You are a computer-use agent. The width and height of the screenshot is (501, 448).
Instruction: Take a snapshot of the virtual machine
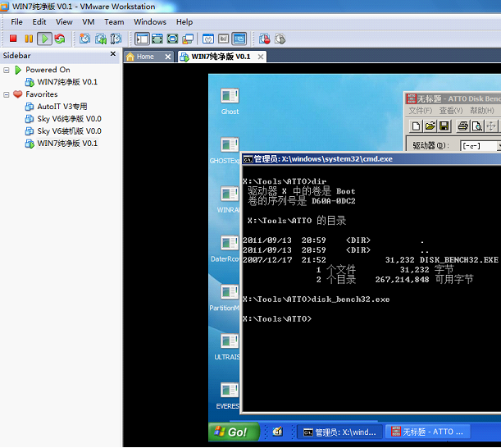coord(84,39)
